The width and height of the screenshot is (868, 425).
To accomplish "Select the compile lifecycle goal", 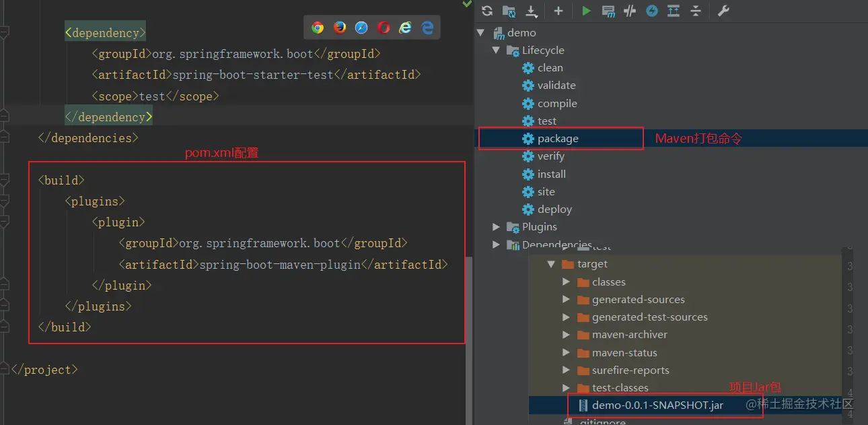I will (x=557, y=103).
